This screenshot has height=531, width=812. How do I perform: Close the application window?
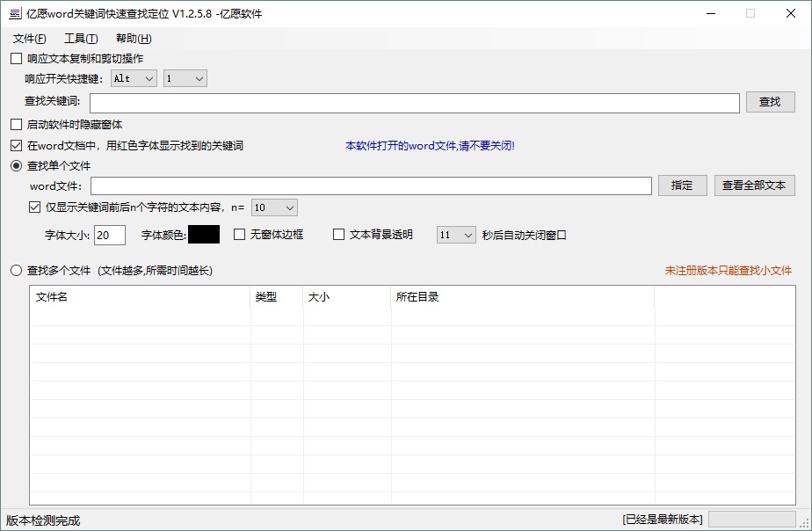pos(791,13)
